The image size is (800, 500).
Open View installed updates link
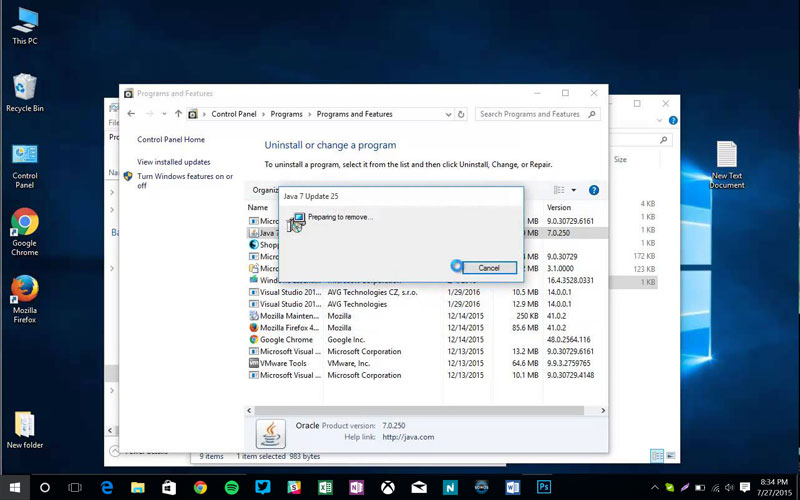click(174, 162)
